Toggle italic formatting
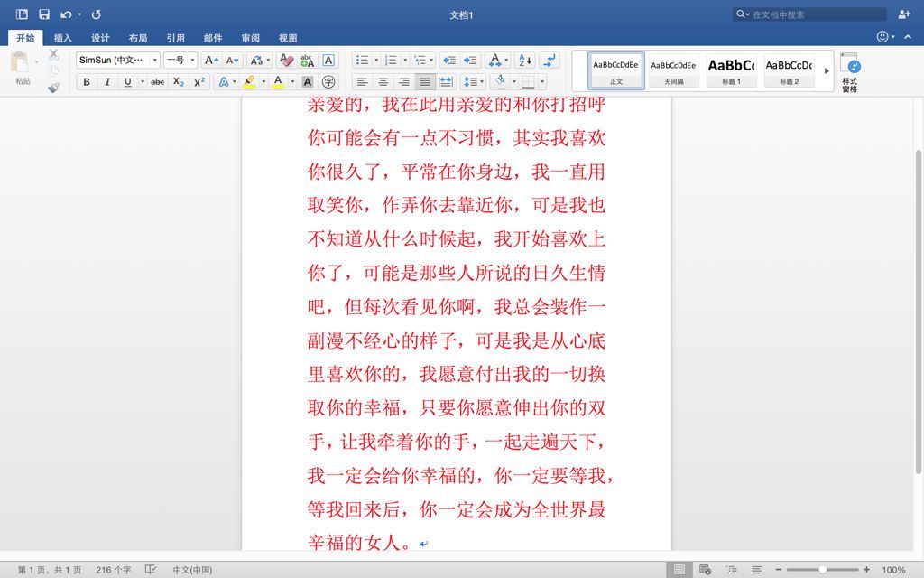The height and width of the screenshot is (578, 924). click(107, 82)
